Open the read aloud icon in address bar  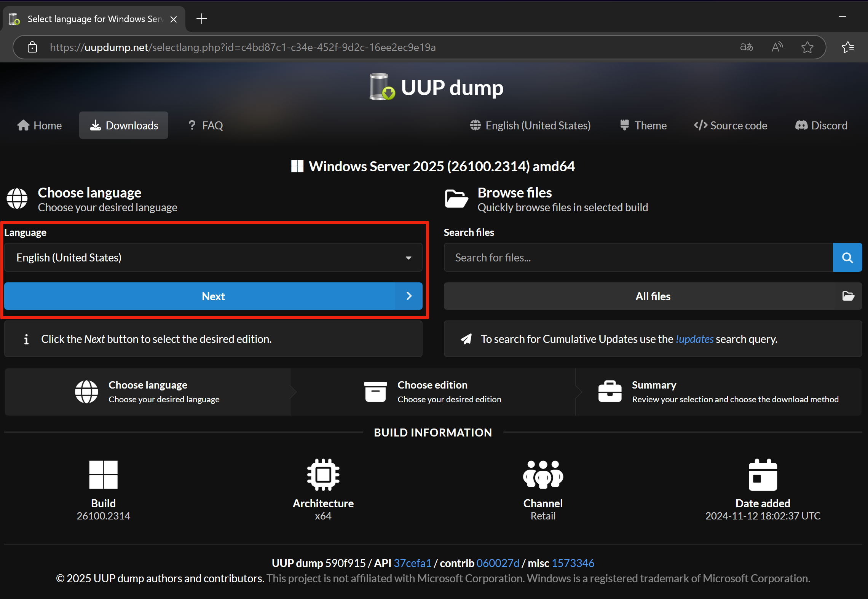click(x=777, y=47)
